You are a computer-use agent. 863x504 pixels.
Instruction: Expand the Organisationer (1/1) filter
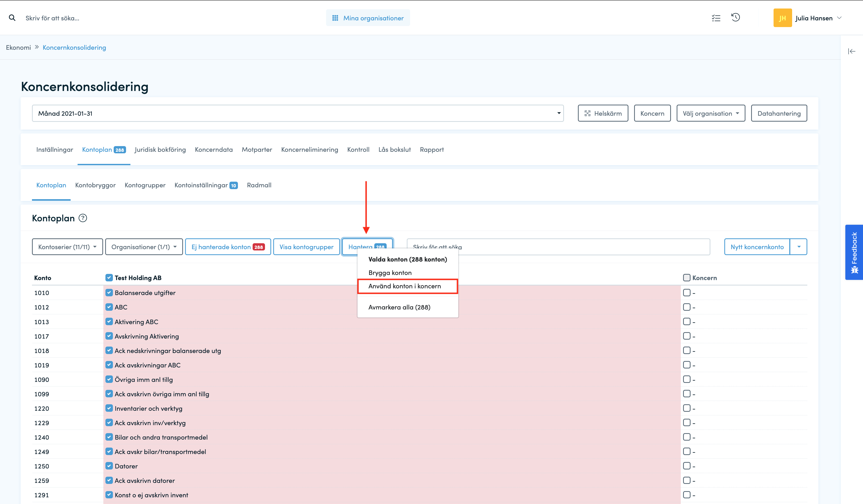tap(144, 247)
